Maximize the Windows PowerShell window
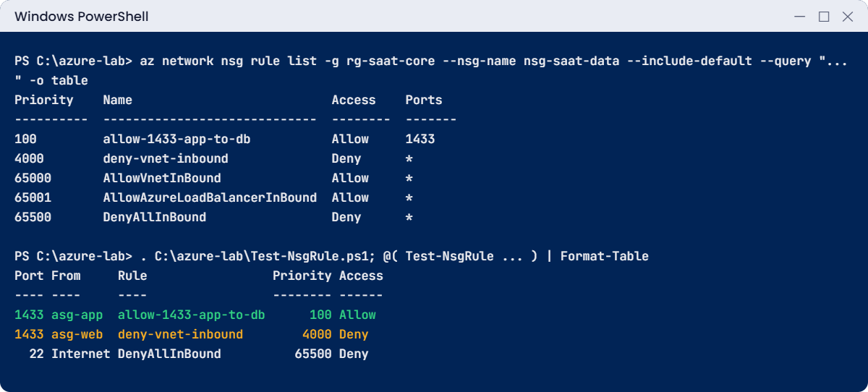 [x=824, y=16]
